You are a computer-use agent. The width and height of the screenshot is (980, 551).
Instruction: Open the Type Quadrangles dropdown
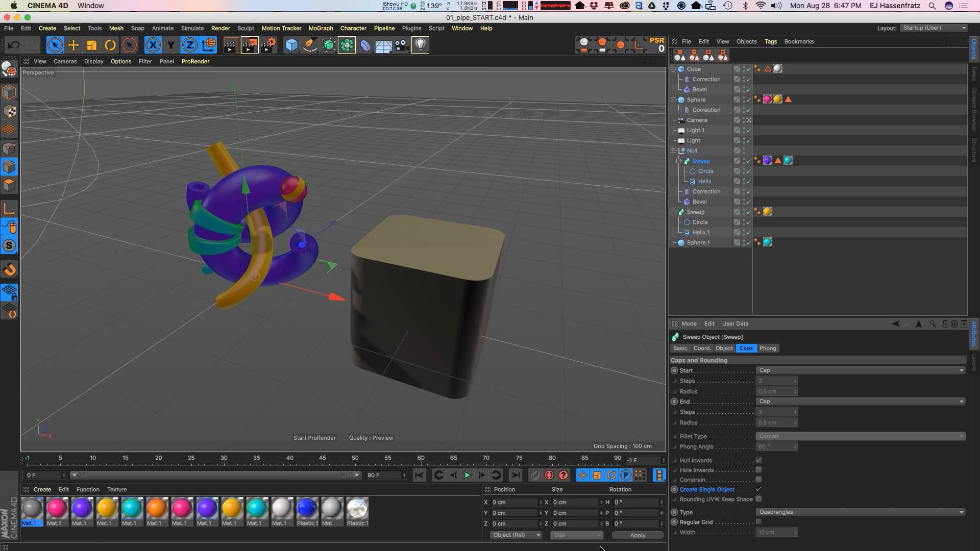pyautogui.click(x=860, y=512)
